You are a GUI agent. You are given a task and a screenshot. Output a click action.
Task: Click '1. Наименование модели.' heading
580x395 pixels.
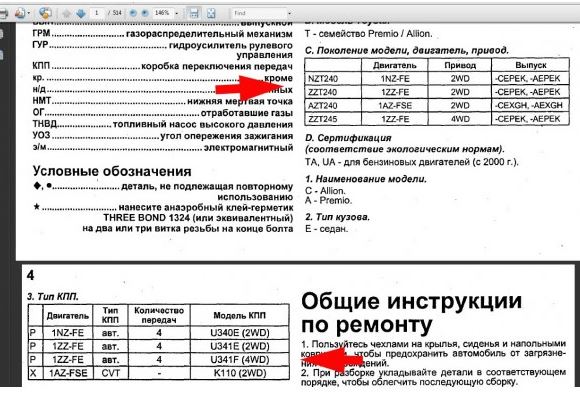(366, 179)
